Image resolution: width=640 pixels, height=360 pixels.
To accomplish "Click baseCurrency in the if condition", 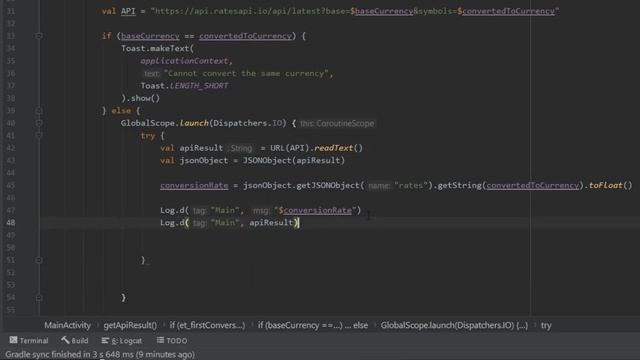I will click(x=150, y=36).
